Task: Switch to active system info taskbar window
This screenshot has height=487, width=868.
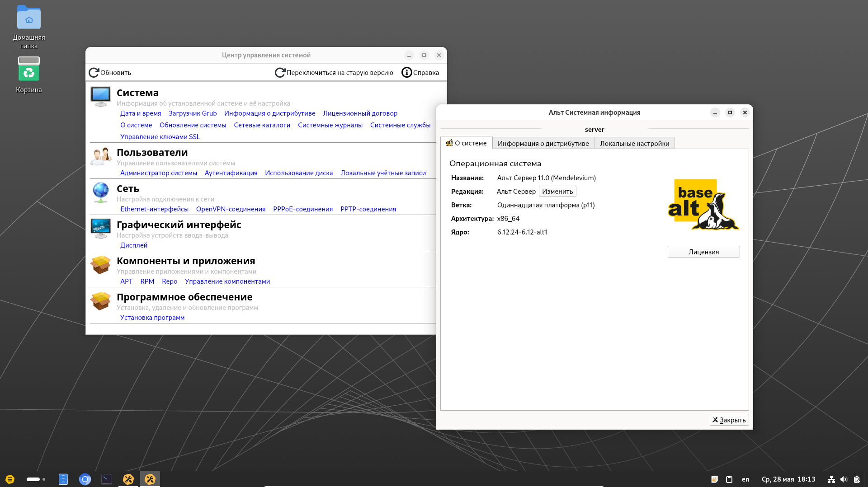Action: pyautogui.click(x=150, y=479)
